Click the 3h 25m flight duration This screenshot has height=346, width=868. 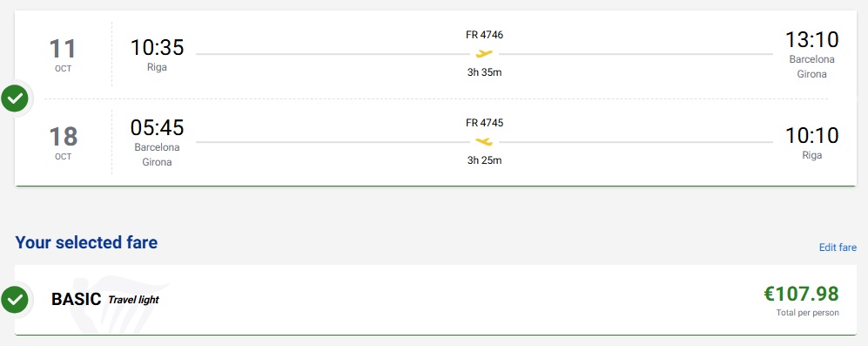coord(484,161)
